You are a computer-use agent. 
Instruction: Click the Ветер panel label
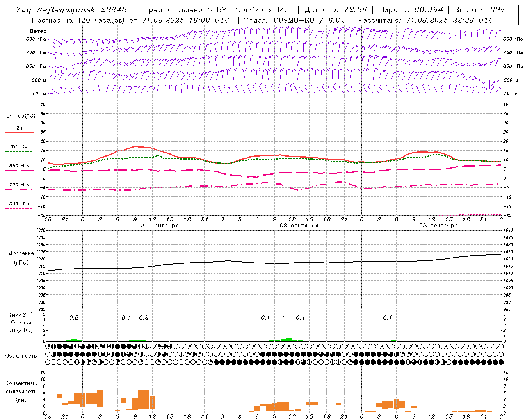[38, 31]
